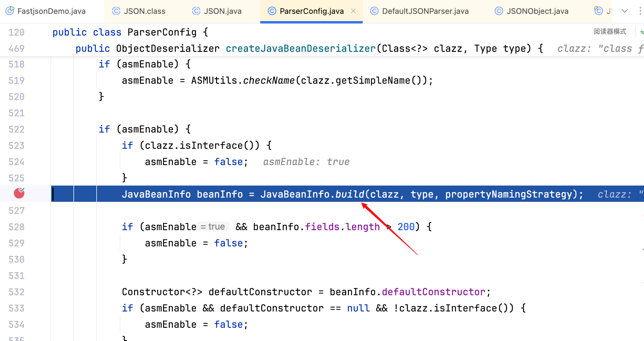644x341 pixels.
Task: Switch to the JSONObject.java tab
Action: click(537, 11)
